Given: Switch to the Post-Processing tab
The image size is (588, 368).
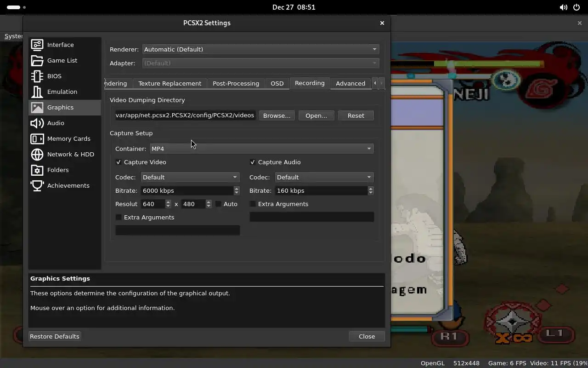Looking at the screenshot, I should tap(236, 83).
